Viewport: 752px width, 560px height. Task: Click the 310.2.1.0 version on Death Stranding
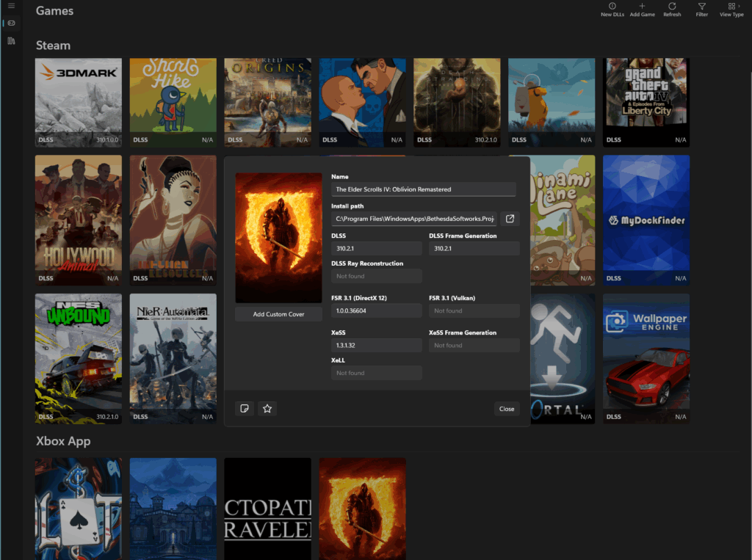(486, 140)
